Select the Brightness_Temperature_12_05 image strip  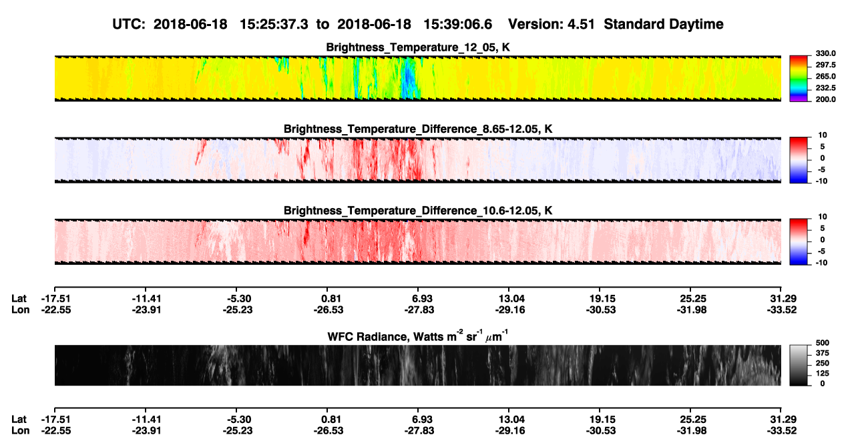point(417,78)
